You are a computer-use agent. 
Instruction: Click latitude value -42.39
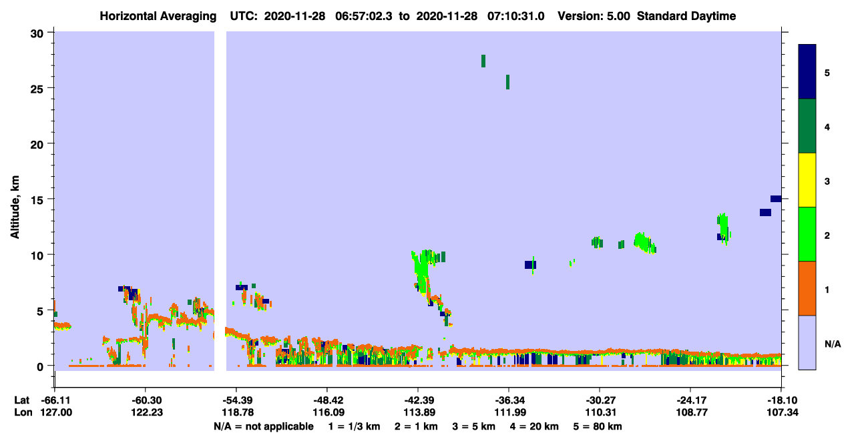[x=418, y=400]
